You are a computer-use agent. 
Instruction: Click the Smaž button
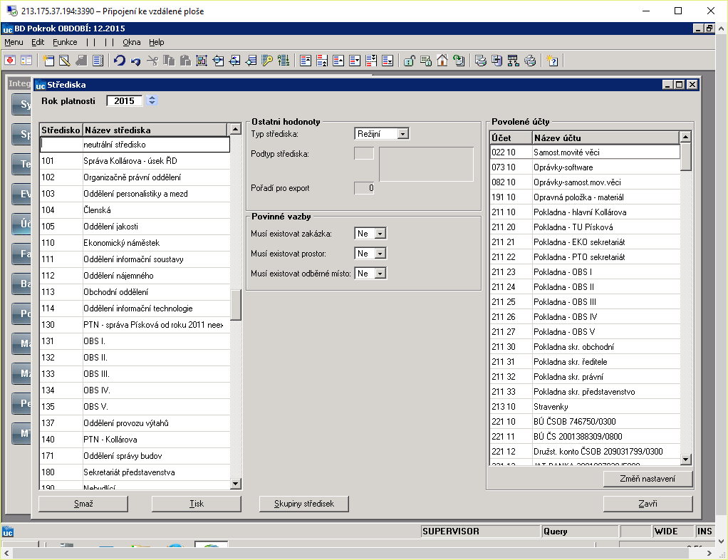coord(83,504)
